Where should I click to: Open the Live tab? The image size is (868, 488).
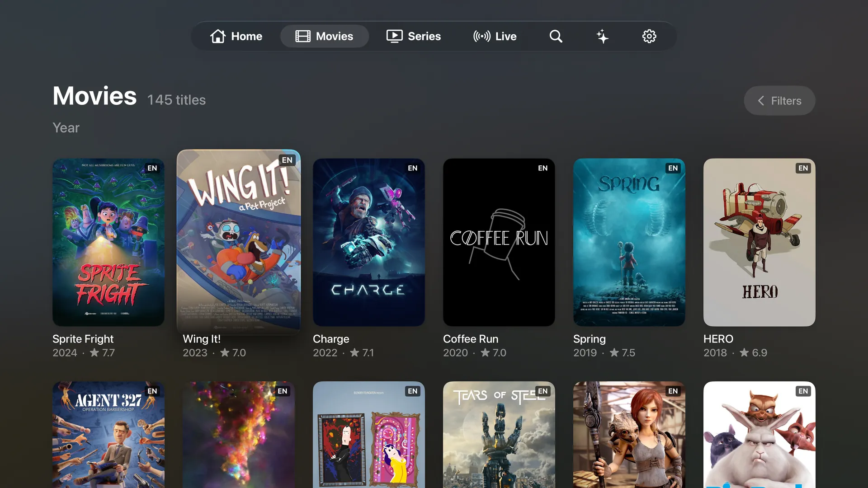coord(495,36)
